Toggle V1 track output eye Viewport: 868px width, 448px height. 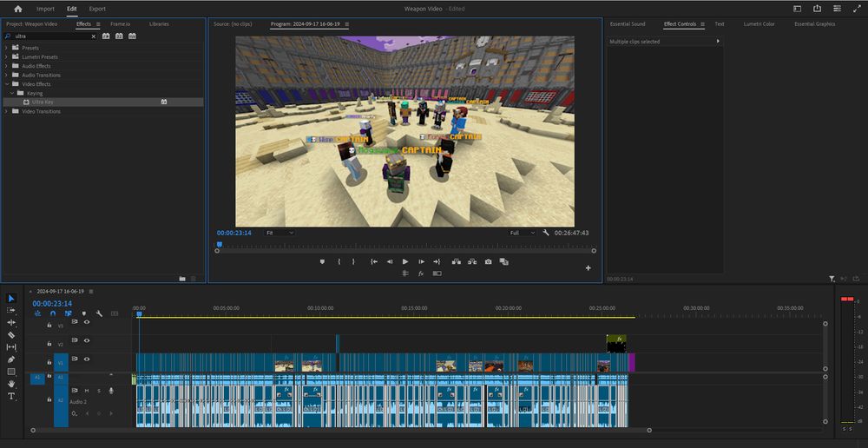coord(87,359)
